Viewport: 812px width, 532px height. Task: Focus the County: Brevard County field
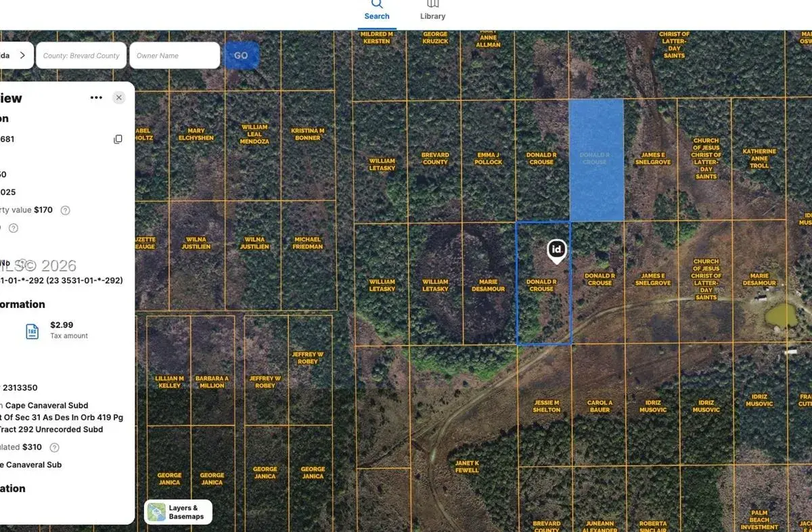coord(81,56)
